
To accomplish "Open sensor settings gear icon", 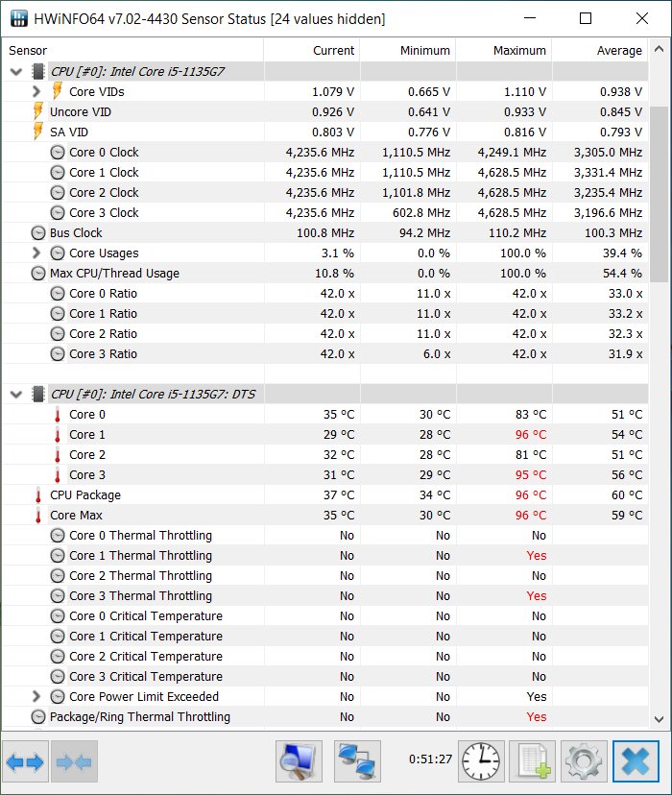I will pos(584,761).
